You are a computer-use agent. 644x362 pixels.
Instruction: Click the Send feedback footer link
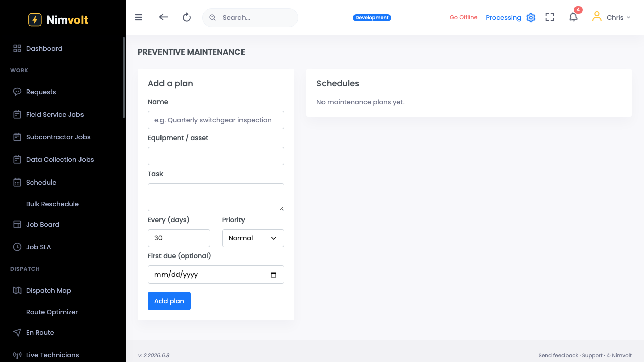pyautogui.click(x=558, y=355)
